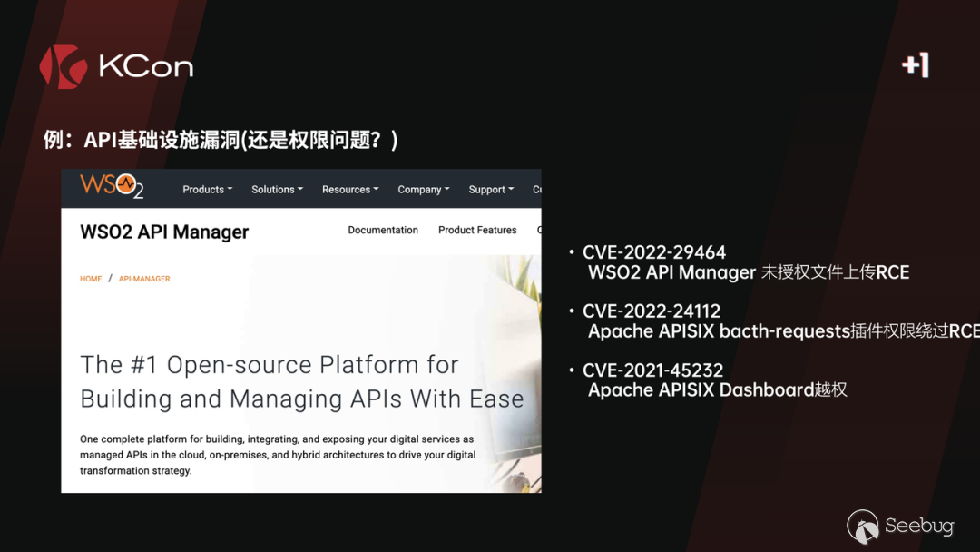The width and height of the screenshot is (980, 552).
Task: Follow the HOME breadcrumb link
Action: click(91, 279)
